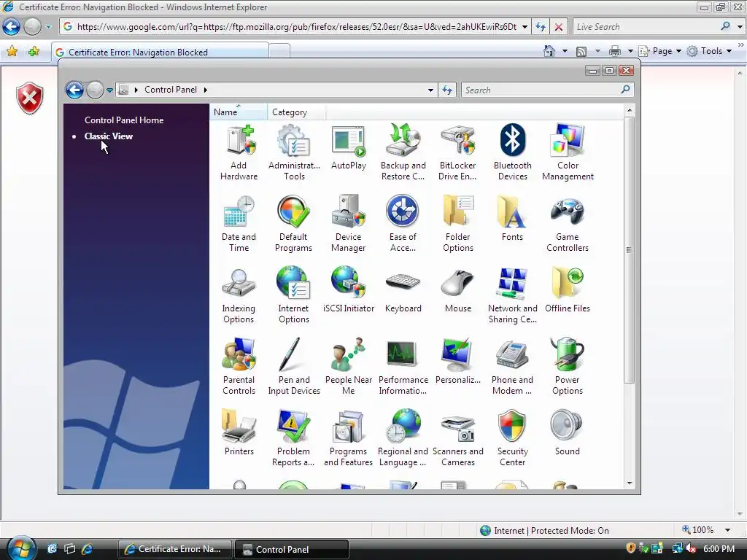The image size is (747, 560).
Task: Open the Add Hardware applet
Action: [x=239, y=152]
